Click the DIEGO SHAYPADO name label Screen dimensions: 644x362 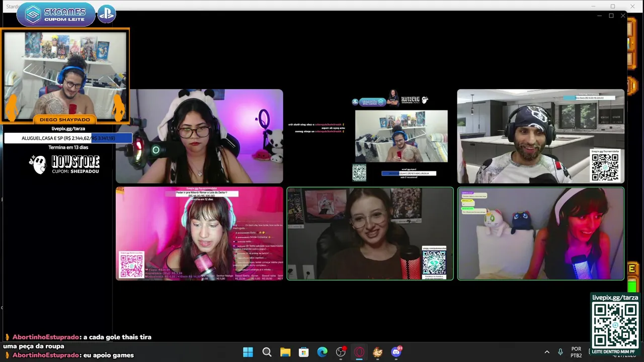[65, 120]
